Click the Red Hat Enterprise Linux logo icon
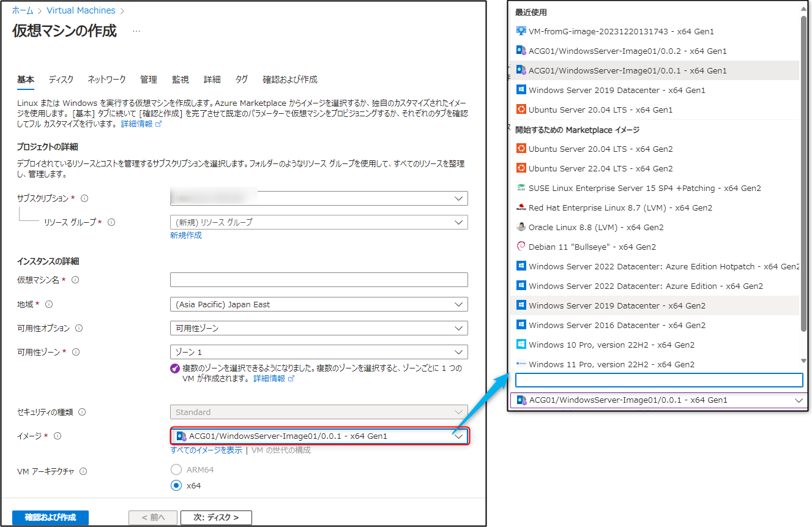Image resolution: width=812 pixels, height=527 pixels. [521, 207]
